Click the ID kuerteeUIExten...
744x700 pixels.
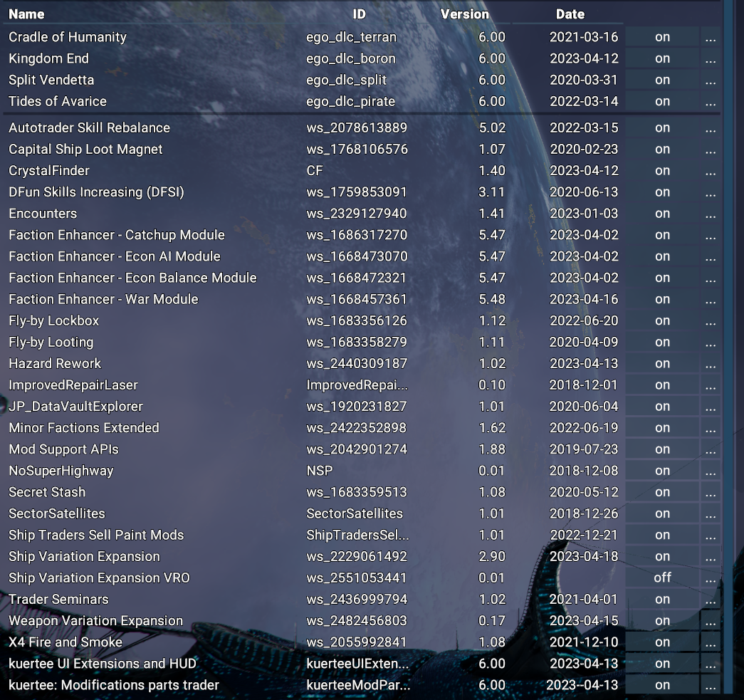click(357, 664)
